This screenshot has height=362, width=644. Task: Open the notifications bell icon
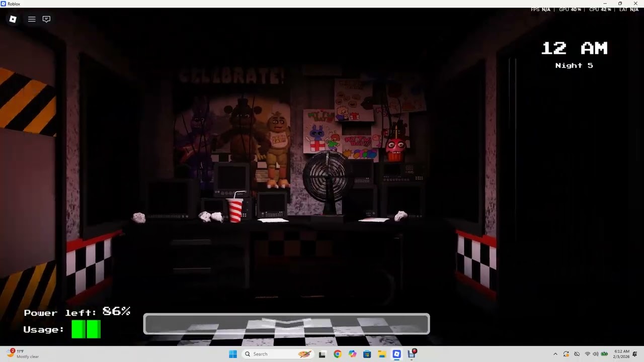(635, 354)
